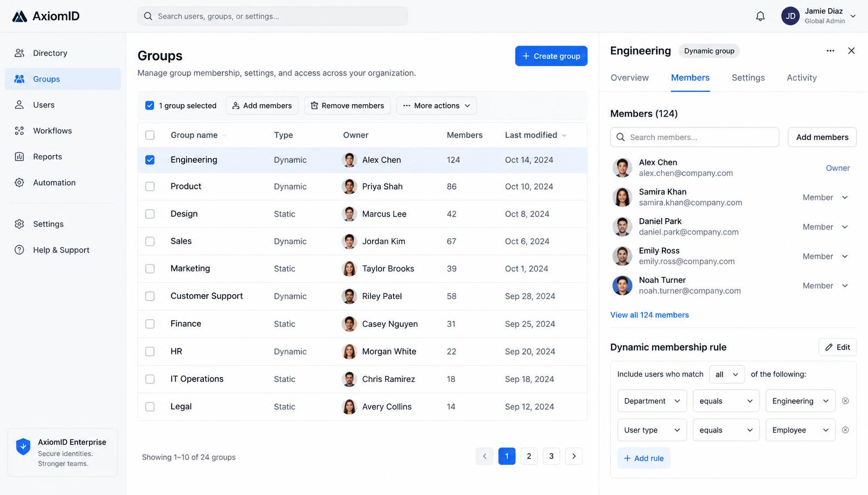Click the AxiomID Enterprise shield icon
The height and width of the screenshot is (495, 868).
point(23,447)
